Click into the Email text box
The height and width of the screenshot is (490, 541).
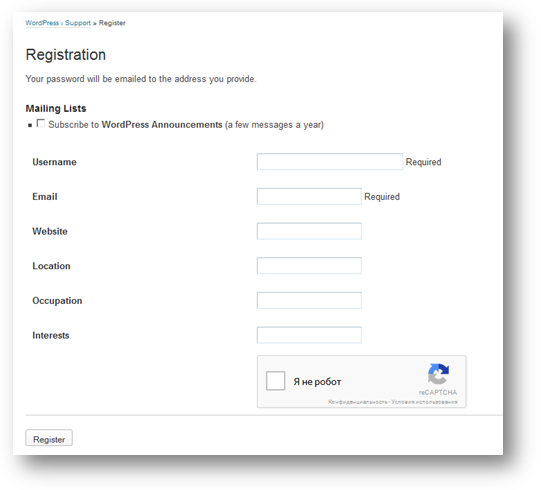pyautogui.click(x=309, y=196)
